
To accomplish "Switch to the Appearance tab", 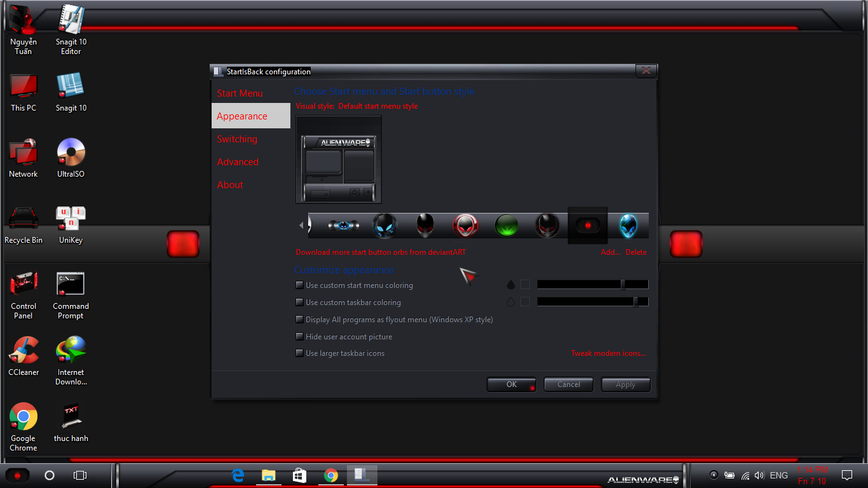I will coord(251,116).
